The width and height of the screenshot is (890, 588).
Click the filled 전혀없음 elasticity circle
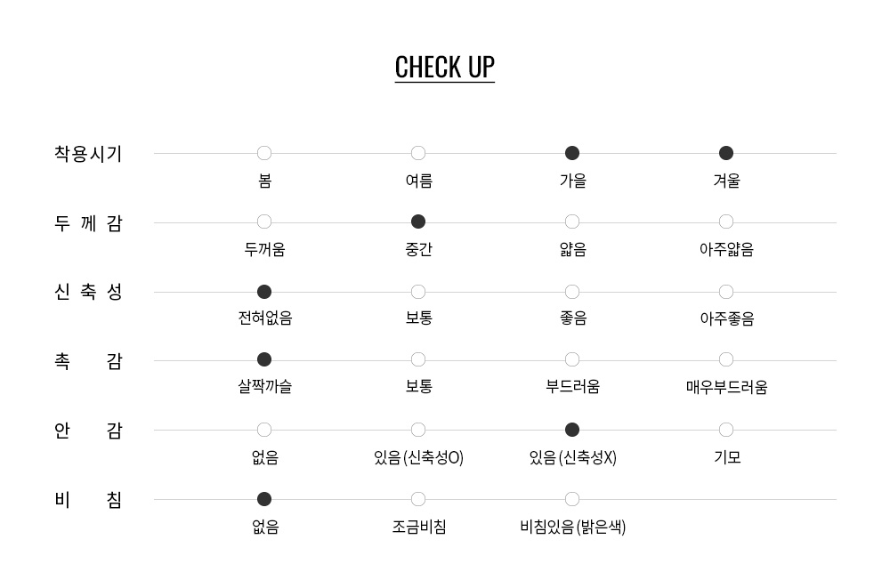coord(264,292)
